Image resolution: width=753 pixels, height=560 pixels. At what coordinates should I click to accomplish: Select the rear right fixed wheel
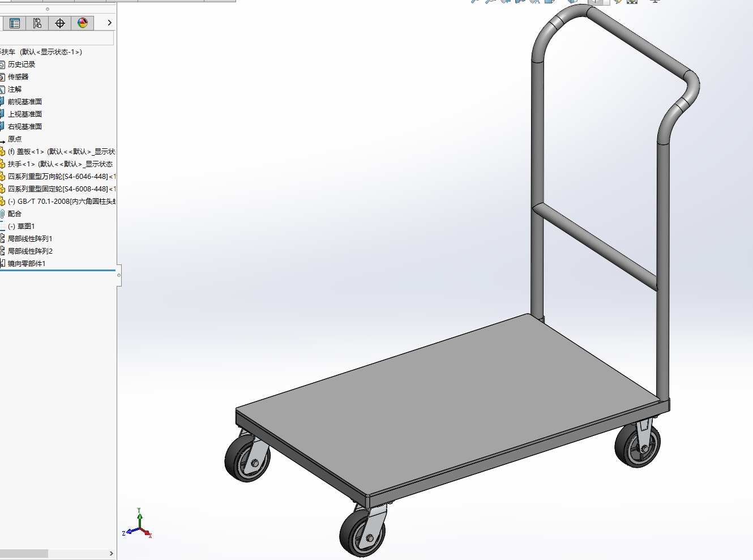click(638, 446)
